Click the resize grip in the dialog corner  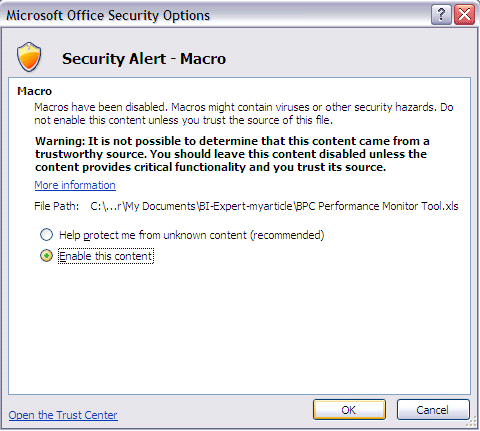point(472,422)
